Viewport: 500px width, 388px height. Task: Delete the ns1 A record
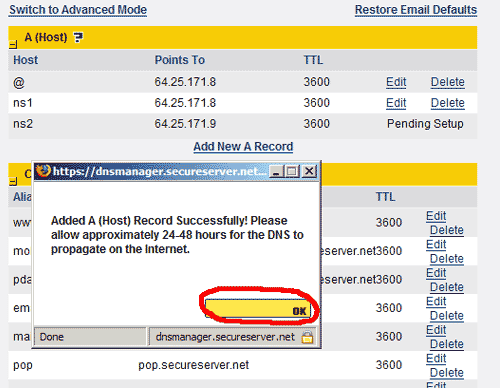pos(447,103)
